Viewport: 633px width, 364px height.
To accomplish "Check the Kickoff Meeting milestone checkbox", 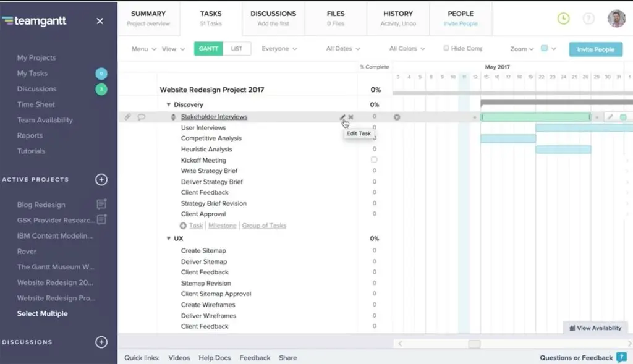I will coord(374,160).
